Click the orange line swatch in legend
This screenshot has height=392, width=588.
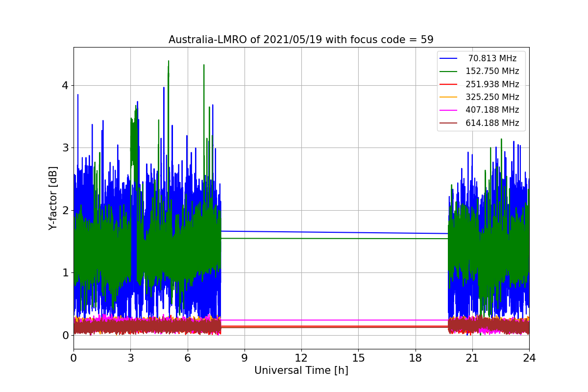pos(449,98)
